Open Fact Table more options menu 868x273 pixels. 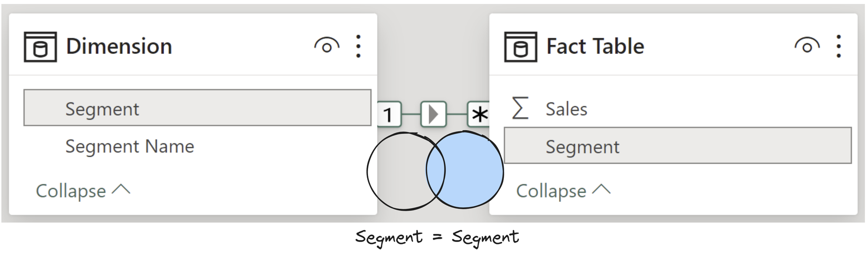click(838, 46)
